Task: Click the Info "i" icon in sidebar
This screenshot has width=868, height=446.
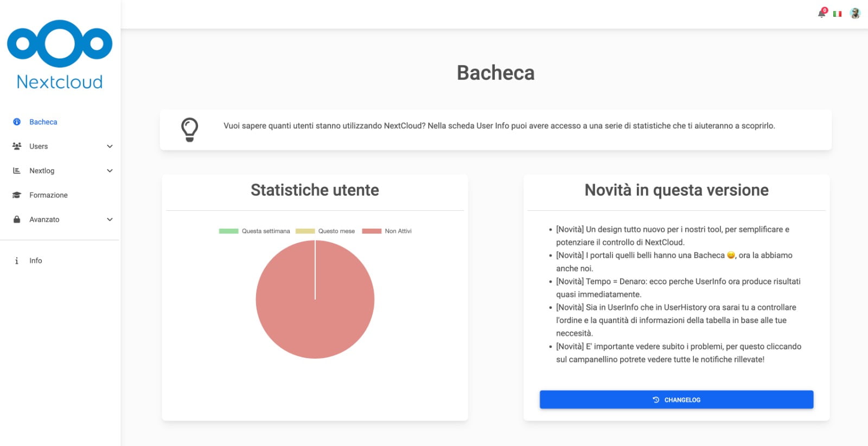Action: click(x=17, y=261)
